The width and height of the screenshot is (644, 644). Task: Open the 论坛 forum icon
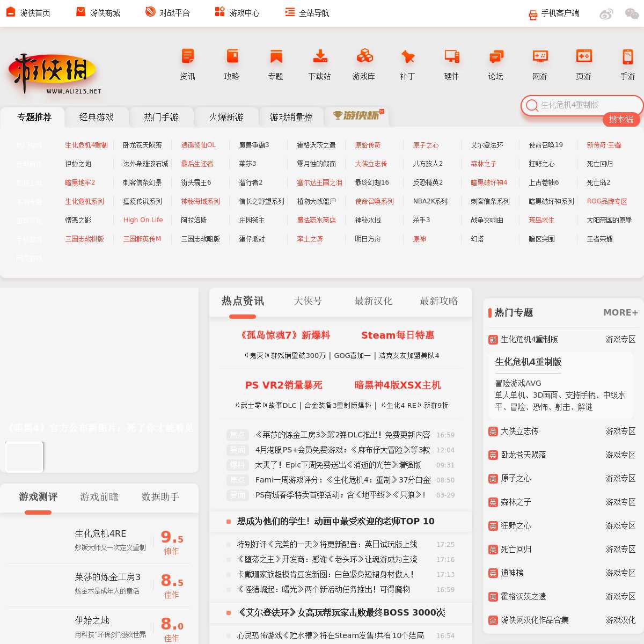496,56
